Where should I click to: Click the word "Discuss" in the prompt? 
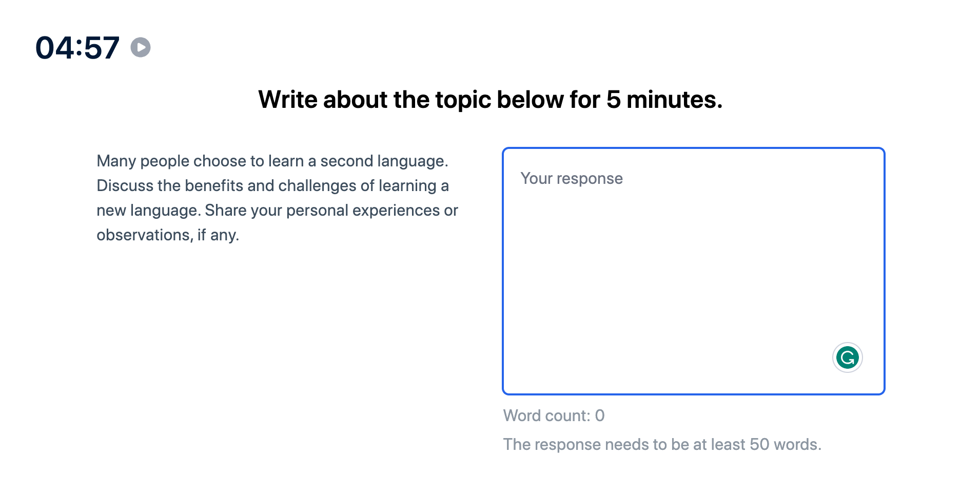click(x=125, y=185)
